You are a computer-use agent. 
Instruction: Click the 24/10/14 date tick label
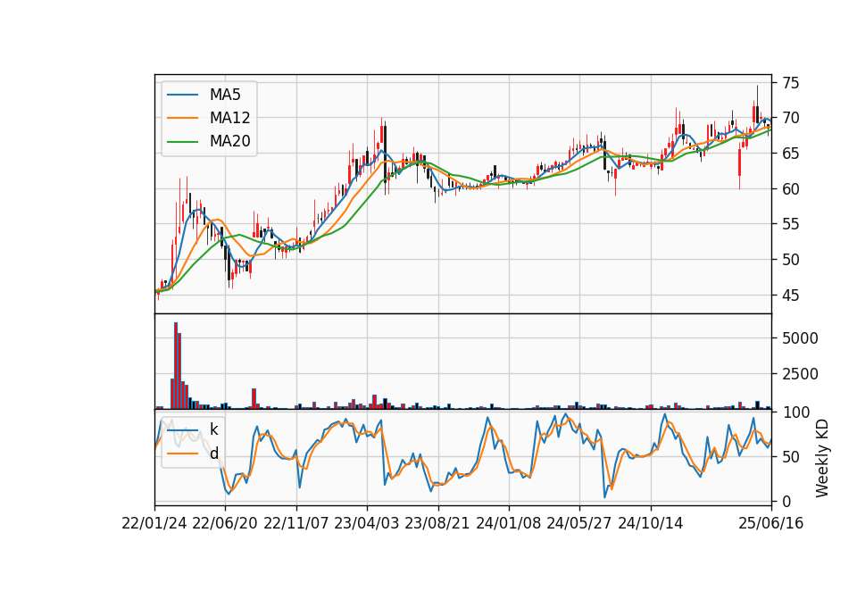651,524
